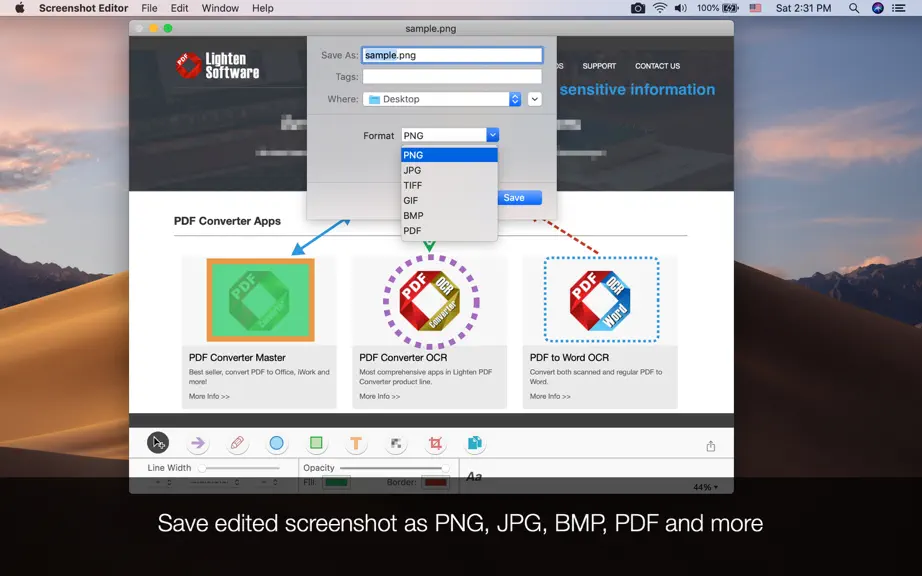This screenshot has width=922, height=576.
Task: Click the copy to clipboard icon
Action: click(475, 443)
